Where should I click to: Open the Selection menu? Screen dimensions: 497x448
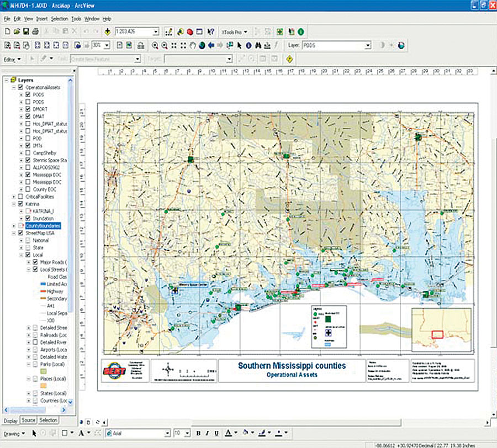click(x=59, y=19)
